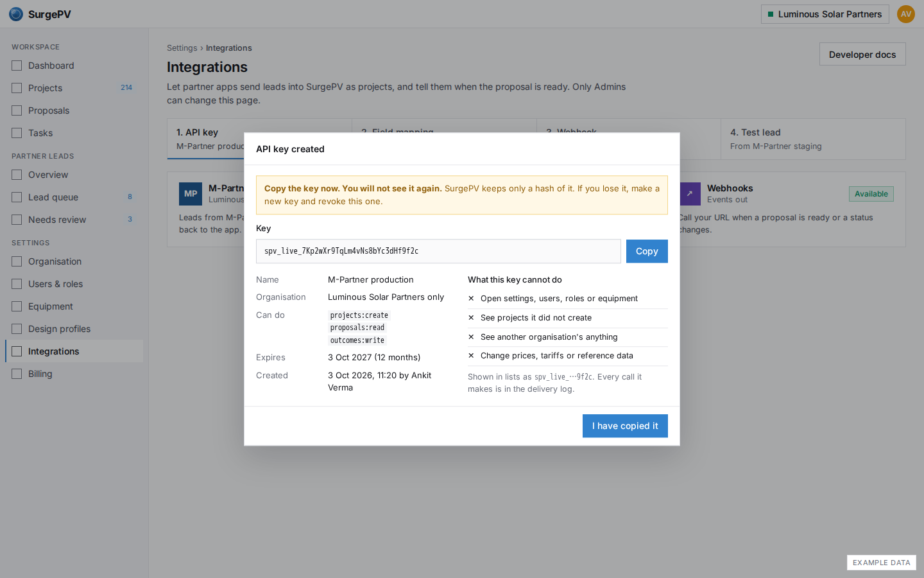Copy the API key
This screenshot has width=924, height=578.
coord(647,251)
